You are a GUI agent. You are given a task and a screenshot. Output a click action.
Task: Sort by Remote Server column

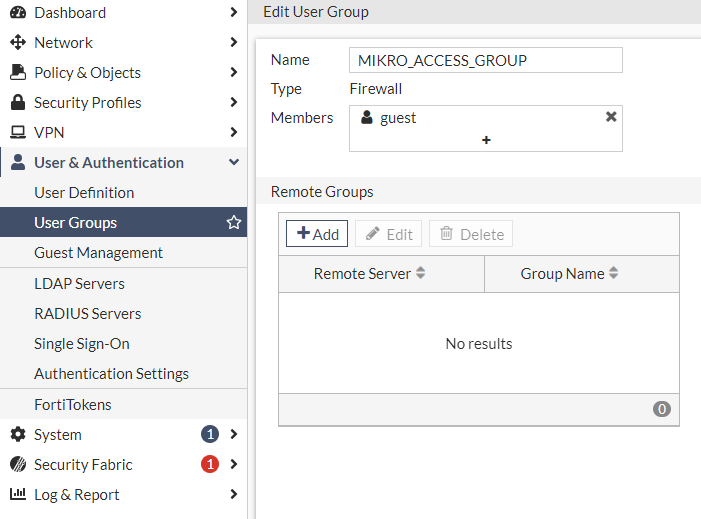click(x=421, y=273)
